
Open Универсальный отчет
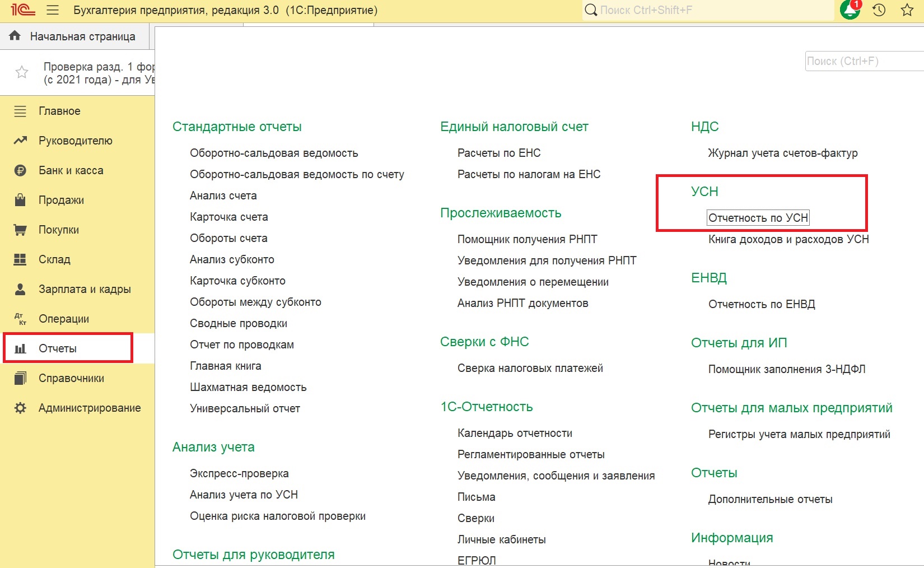click(245, 408)
